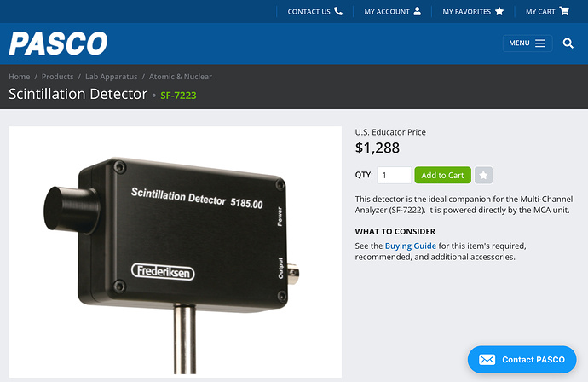588x382 pixels.
Task: Add item to favorites star button
Action: pyautogui.click(x=483, y=176)
